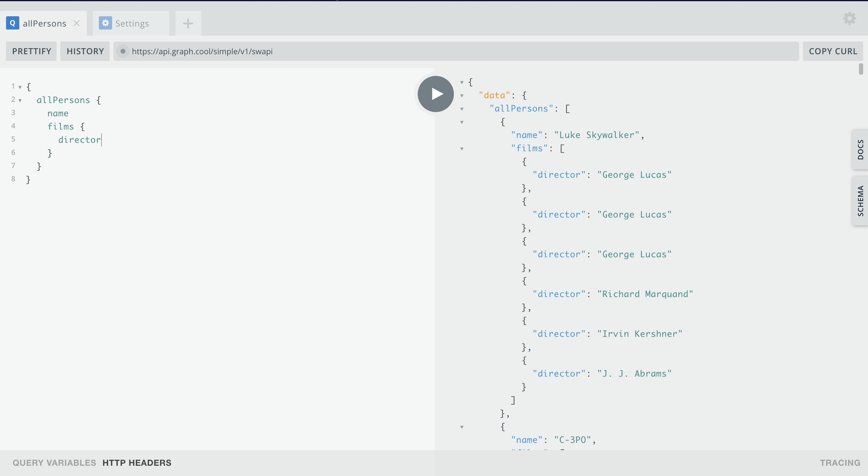Collapse the "data" object in response
868x476 pixels.
(x=462, y=96)
